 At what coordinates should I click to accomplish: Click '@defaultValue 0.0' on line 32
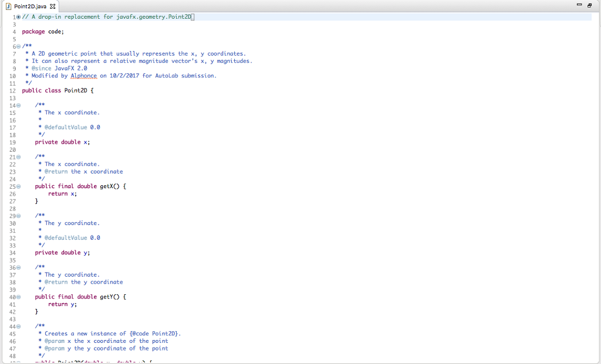click(x=72, y=238)
